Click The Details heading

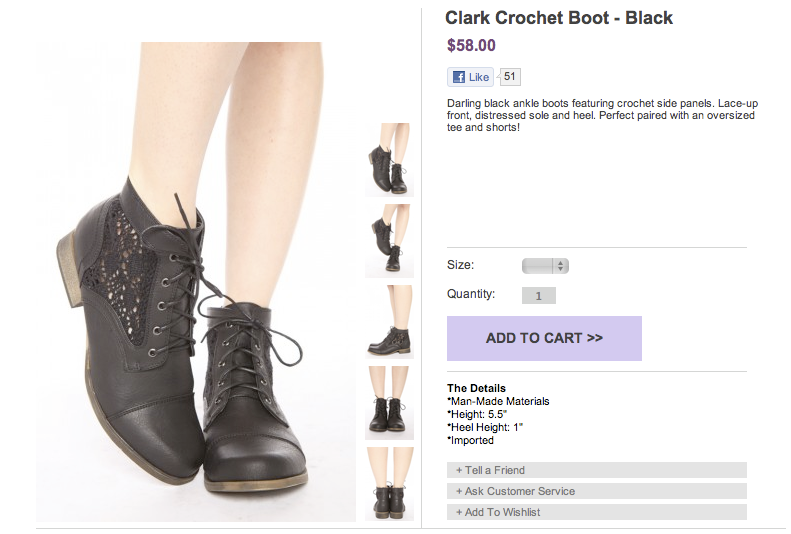click(x=476, y=388)
